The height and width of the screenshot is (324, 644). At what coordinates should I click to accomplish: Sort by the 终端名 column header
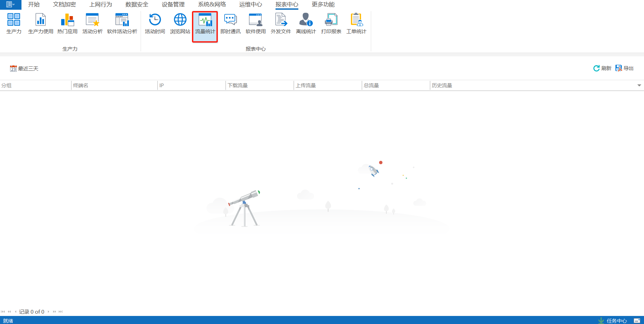114,86
